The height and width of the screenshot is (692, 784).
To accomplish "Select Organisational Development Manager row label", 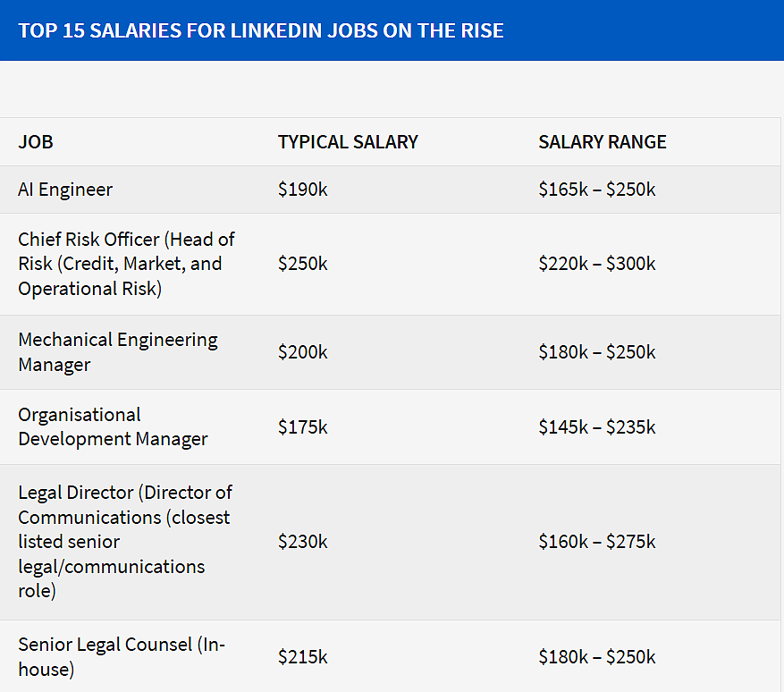I will (x=113, y=427).
